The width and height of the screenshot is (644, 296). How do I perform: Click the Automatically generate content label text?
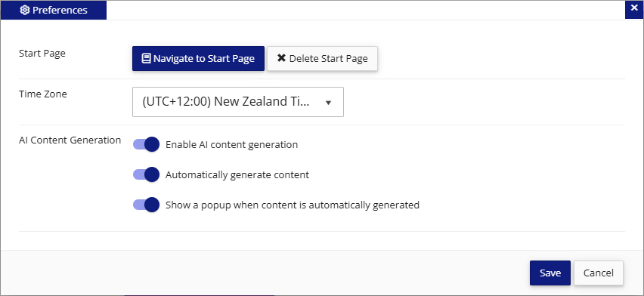pyautogui.click(x=237, y=175)
